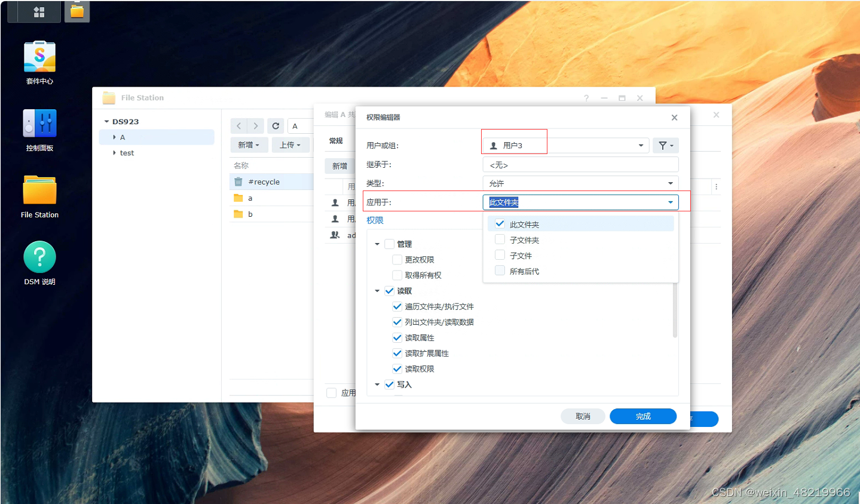Go back in File Station navigation
The image size is (860, 504).
coord(239,125)
